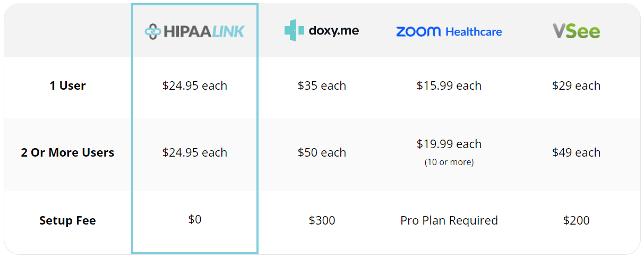Click the Zoom Healthcare logo
Screen dimensions: 644x258
(449, 32)
